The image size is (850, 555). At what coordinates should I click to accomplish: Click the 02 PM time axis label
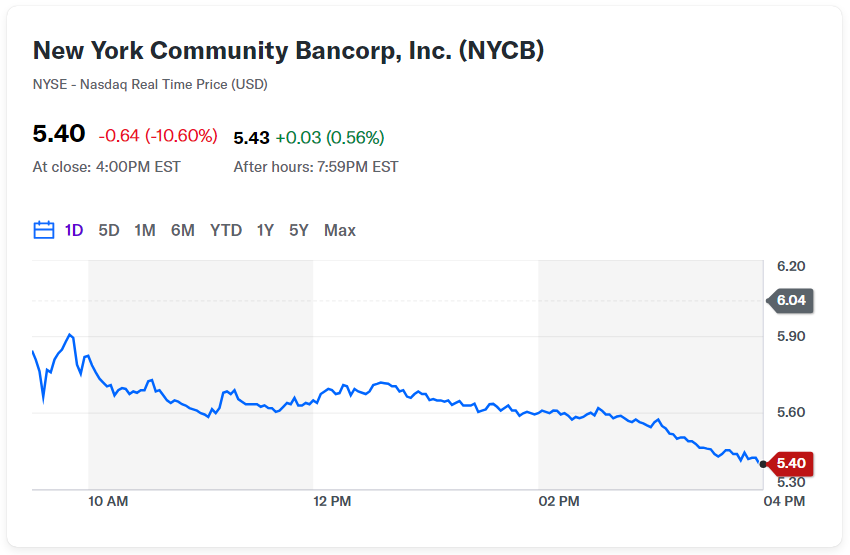[558, 501]
